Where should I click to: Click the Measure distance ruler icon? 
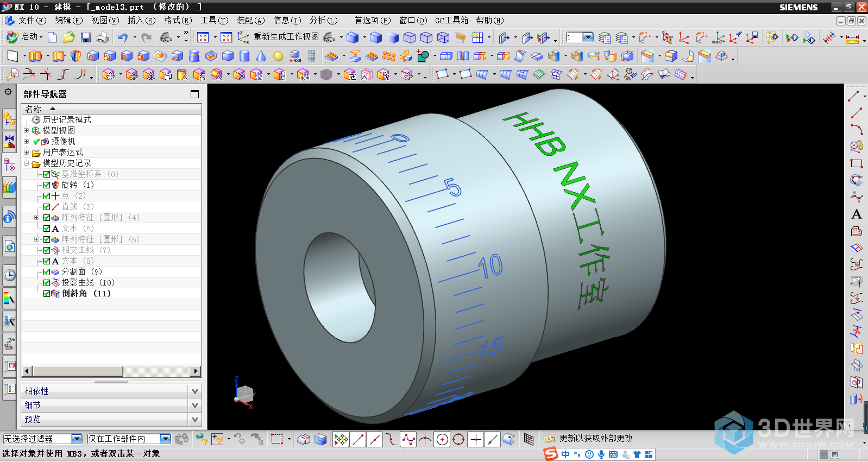click(853, 38)
